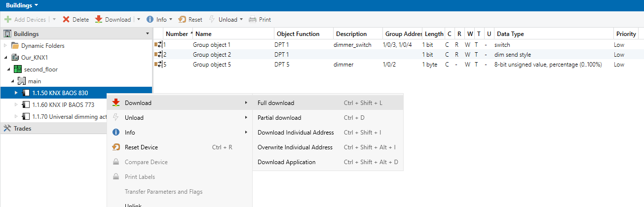
Task: Expand the 1.1.60 KNX IP BAOS 773 device
Action: [16, 105]
